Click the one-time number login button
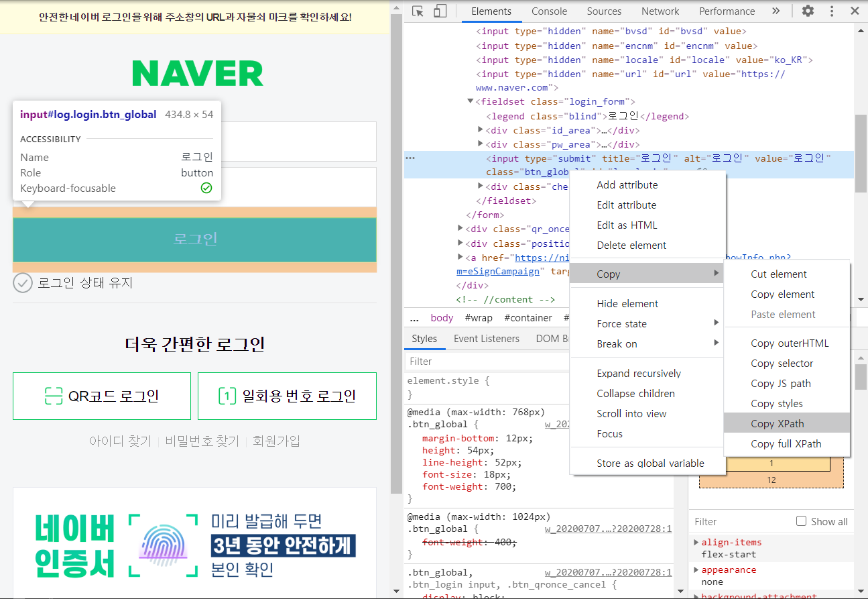The height and width of the screenshot is (599, 868). click(287, 396)
